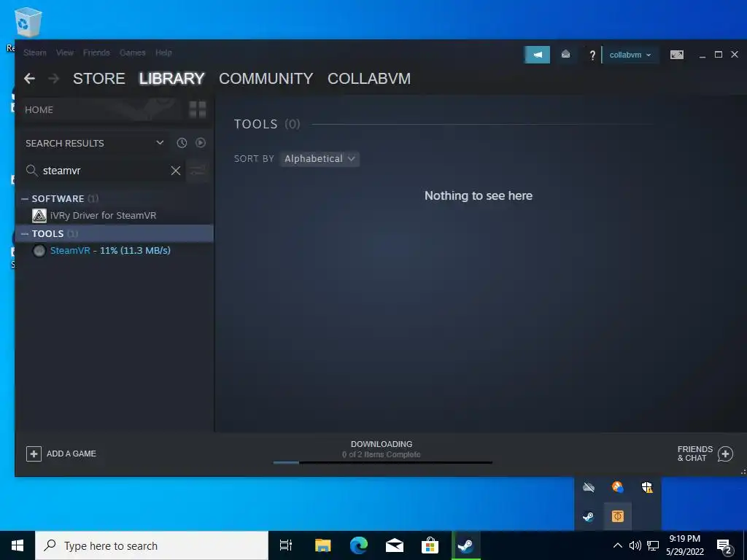Launch Microsoft Edge from the taskbar

[x=359, y=545]
